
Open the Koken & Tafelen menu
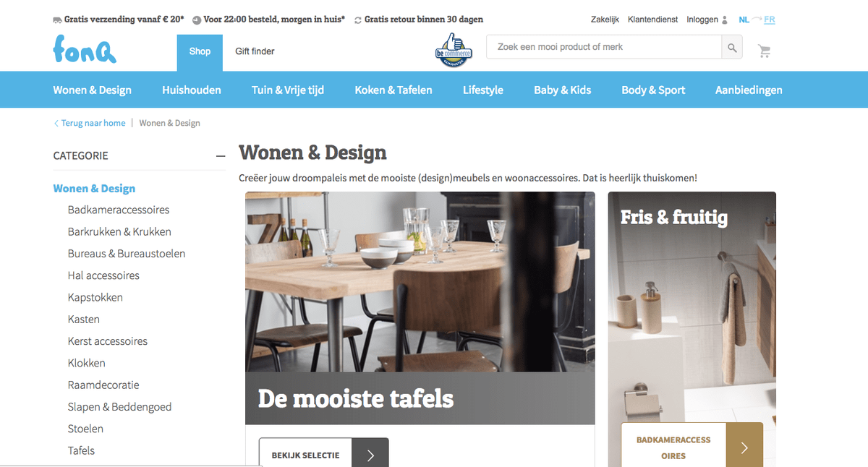(393, 90)
